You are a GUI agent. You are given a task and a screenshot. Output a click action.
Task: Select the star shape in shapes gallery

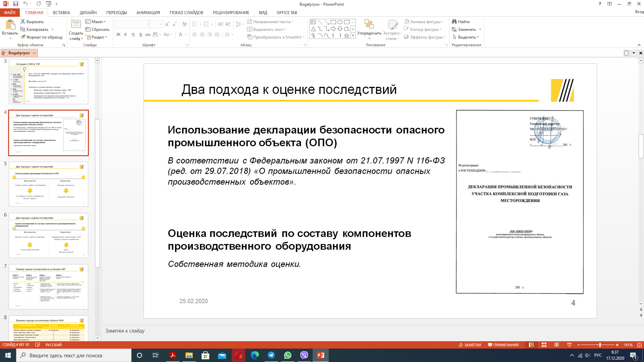(346, 36)
